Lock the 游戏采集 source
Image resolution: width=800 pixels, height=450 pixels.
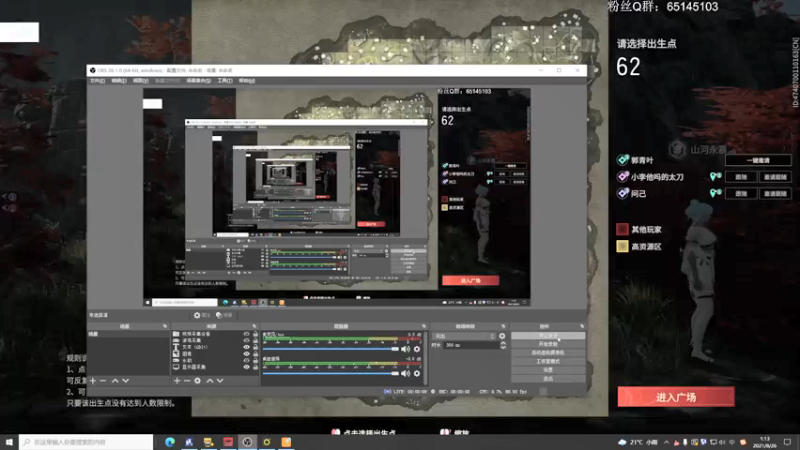click(x=256, y=341)
